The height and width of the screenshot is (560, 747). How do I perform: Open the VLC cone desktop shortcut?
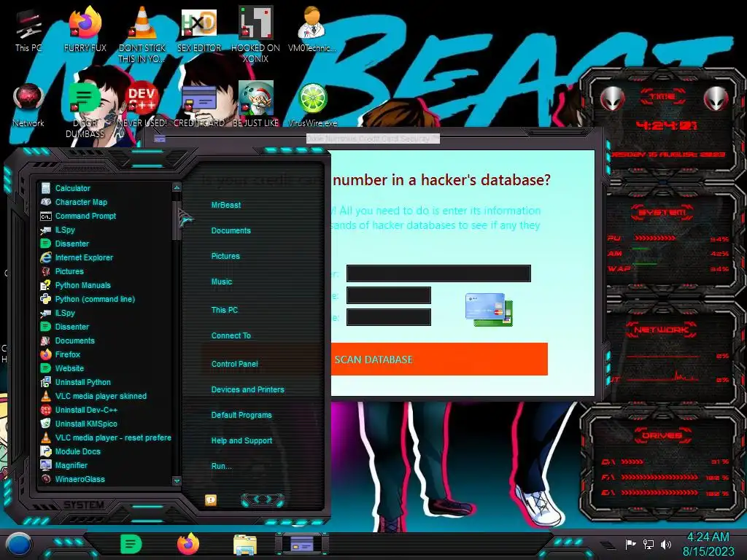[x=142, y=34]
